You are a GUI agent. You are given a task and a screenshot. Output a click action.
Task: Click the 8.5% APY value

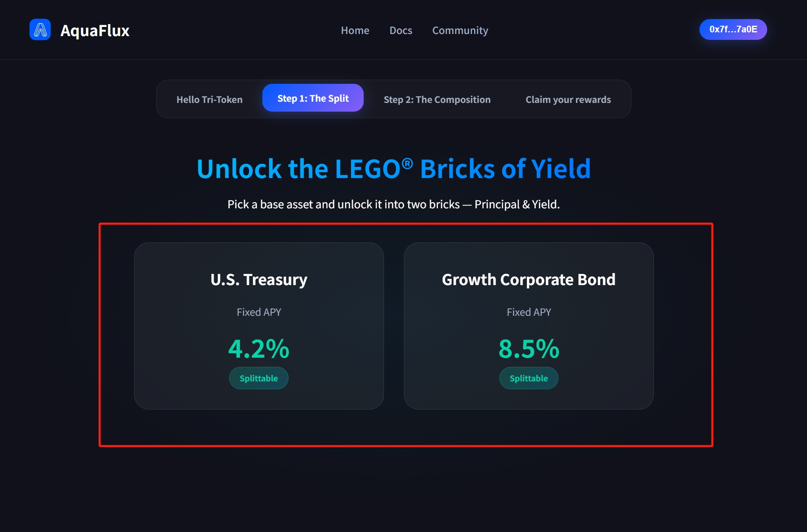[x=529, y=348]
